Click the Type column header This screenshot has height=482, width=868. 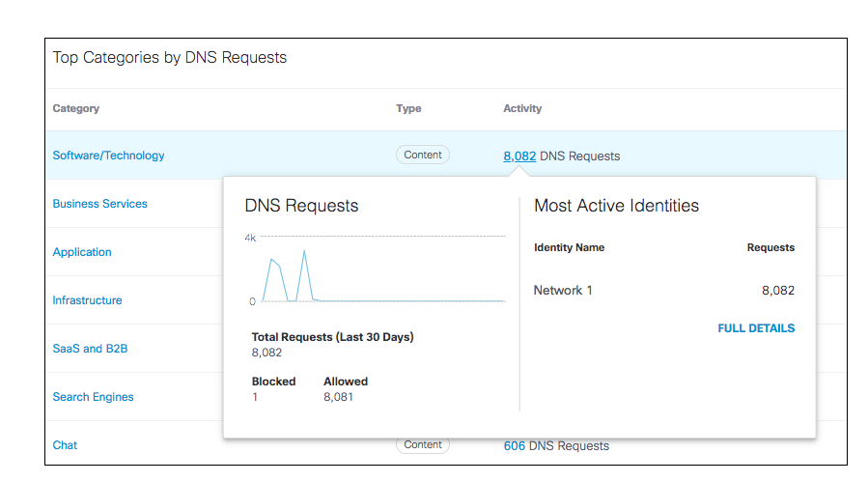(408, 108)
